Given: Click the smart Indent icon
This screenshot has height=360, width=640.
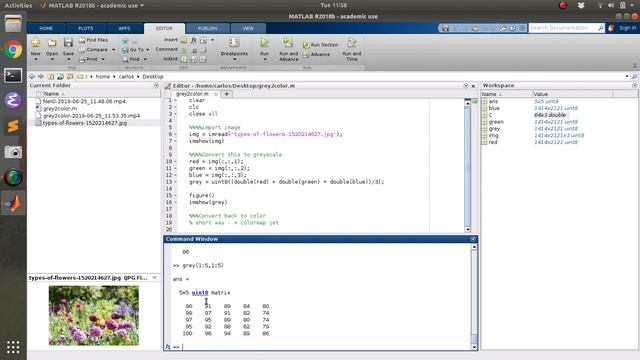Looking at the screenshot, I should point(184,60).
